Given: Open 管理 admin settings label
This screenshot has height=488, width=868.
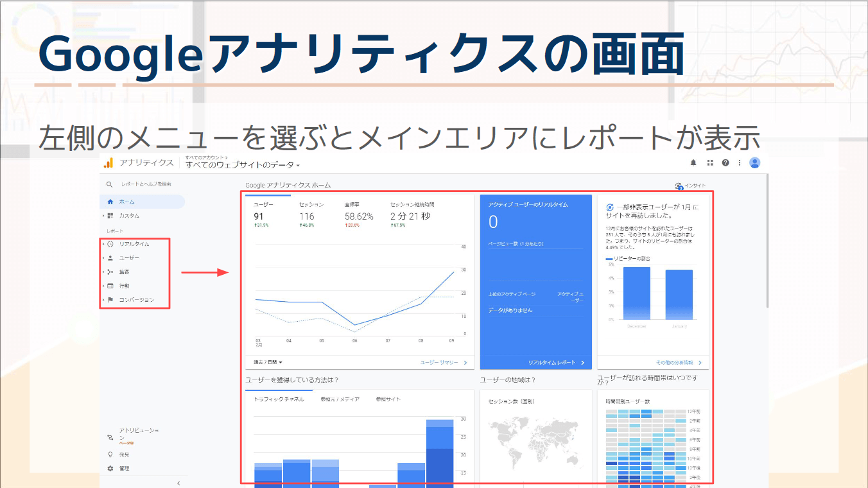Looking at the screenshot, I should [x=124, y=469].
